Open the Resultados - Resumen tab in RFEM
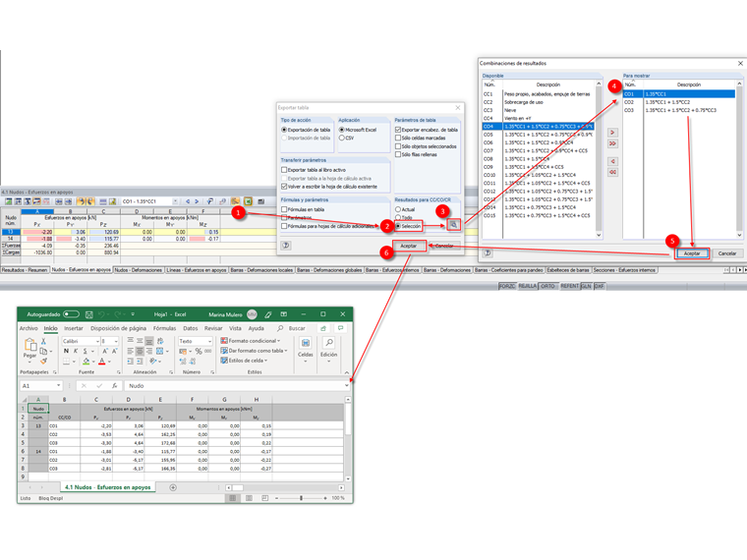The width and height of the screenshot is (747, 560). 25,270
